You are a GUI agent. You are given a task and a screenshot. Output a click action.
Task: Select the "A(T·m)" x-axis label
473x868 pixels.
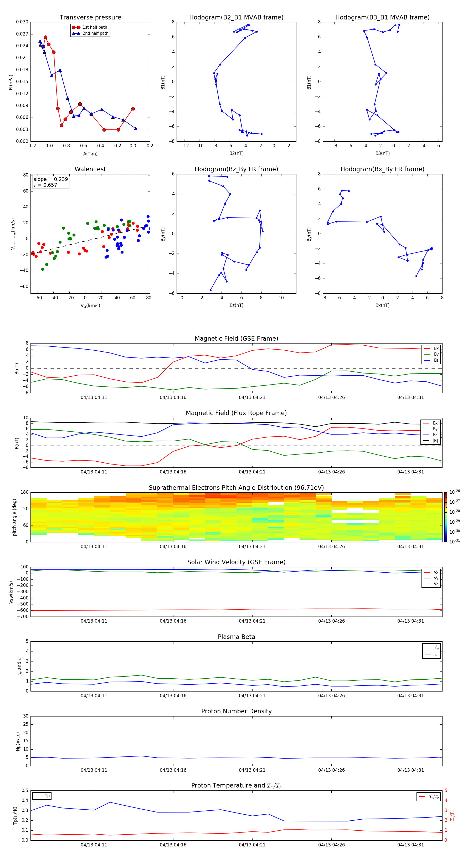click(x=90, y=154)
